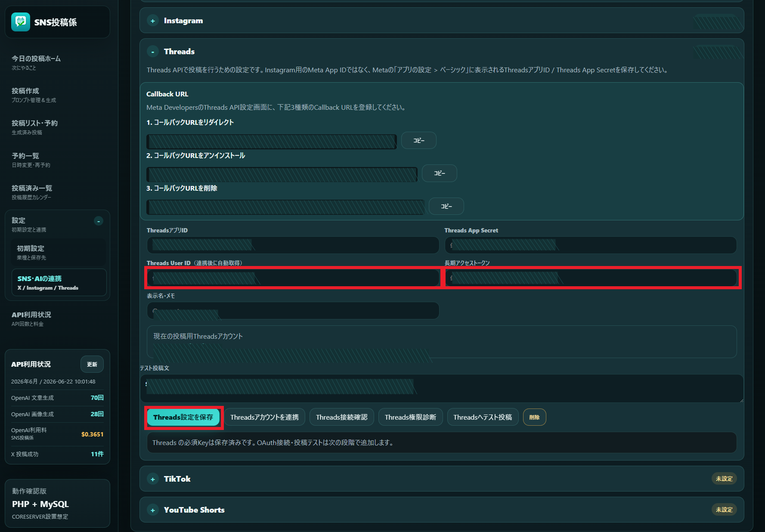Collapse the Threads section
Image resolution: width=765 pixels, height=532 pixels.
(x=152, y=52)
